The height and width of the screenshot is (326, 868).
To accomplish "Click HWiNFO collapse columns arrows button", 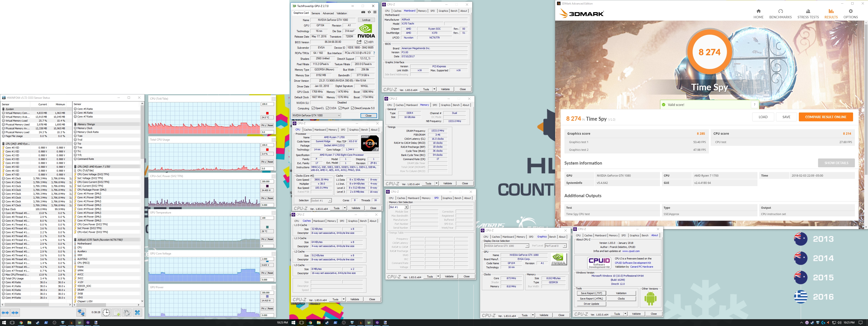I will coord(15,312).
